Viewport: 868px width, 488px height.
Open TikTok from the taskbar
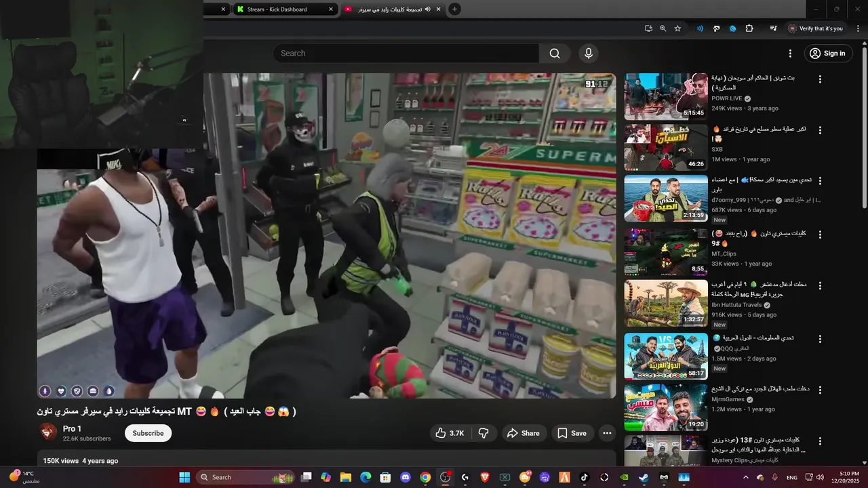pyautogui.click(x=584, y=477)
